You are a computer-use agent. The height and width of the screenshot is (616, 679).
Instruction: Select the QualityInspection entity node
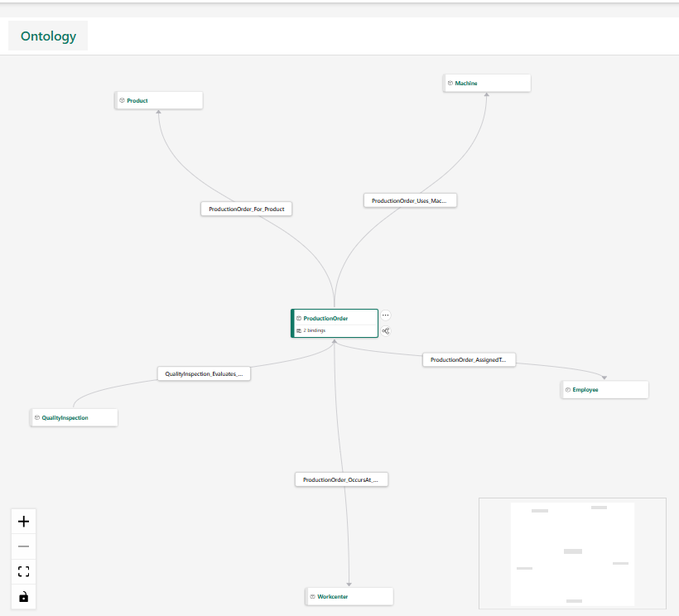(x=74, y=418)
